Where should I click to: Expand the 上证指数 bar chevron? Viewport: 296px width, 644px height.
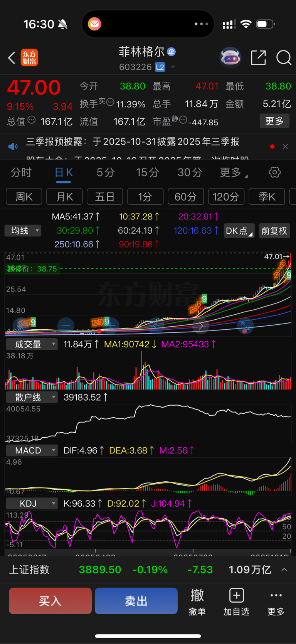pyautogui.click(x=284, y=570)
